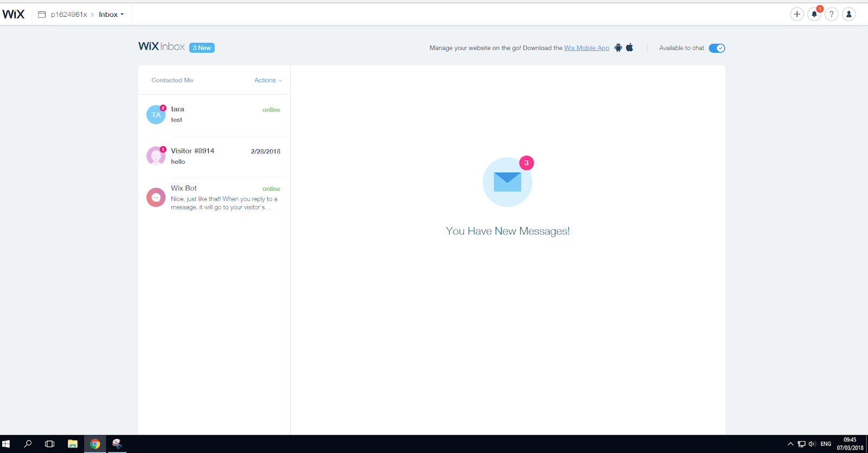Switch to Chrome on taskbar
868x453 pixels.
click(x=95, y=444)
